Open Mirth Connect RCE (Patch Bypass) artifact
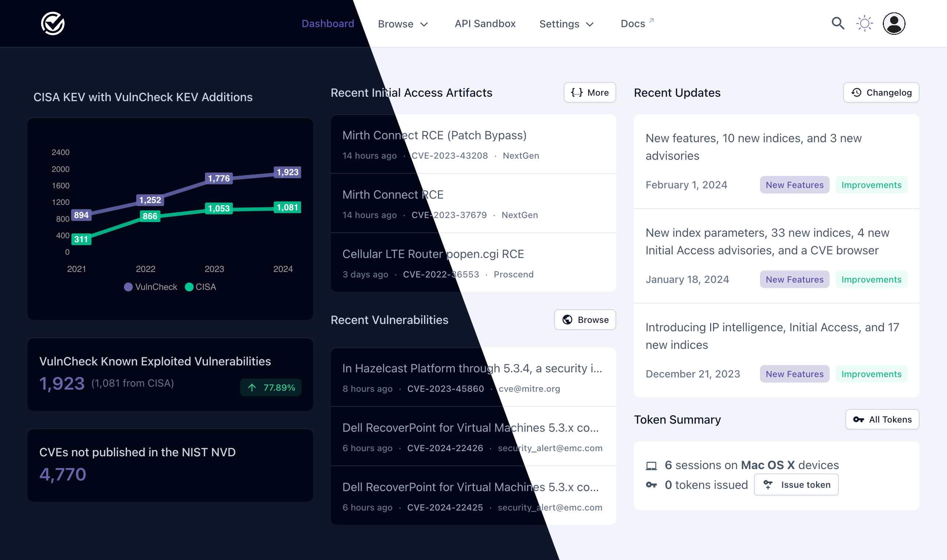This screenshot has height=560, width=947. [x=473, y=144]
